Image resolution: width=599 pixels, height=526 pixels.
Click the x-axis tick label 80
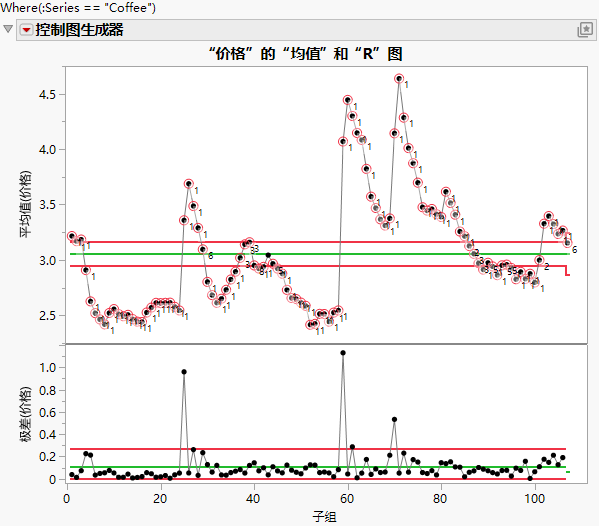(440, 498)
